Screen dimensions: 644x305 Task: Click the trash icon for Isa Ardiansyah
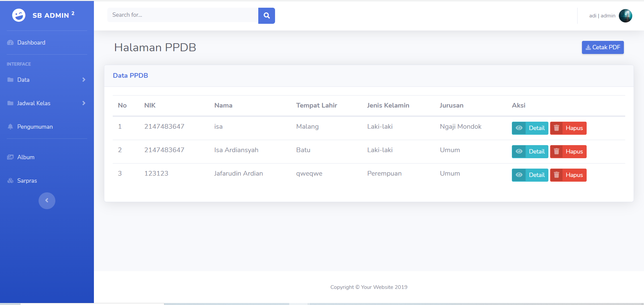coord(556,151)
